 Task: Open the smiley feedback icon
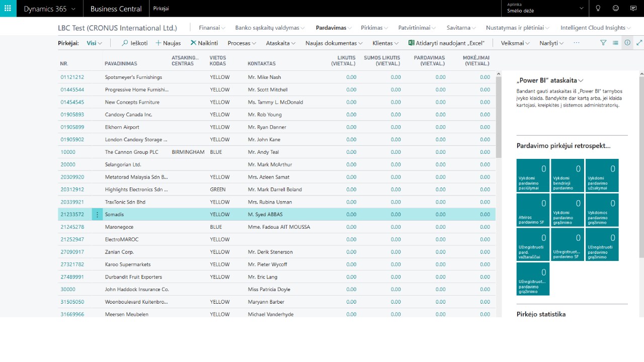pyautogui.click(x=616, y=9)
